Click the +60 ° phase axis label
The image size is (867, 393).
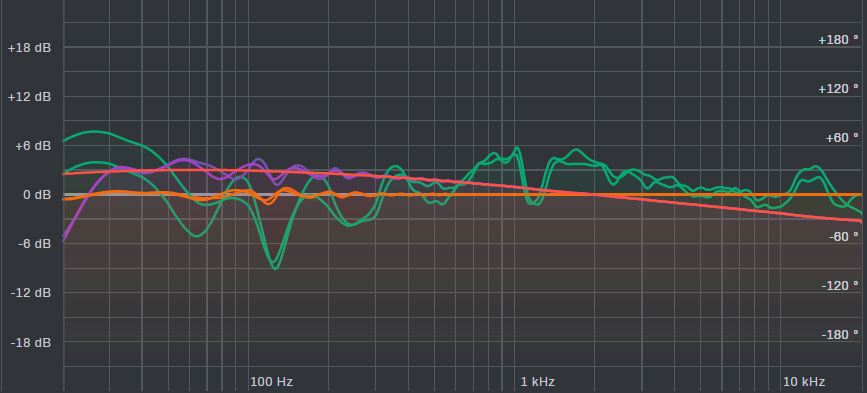(842, 138)
